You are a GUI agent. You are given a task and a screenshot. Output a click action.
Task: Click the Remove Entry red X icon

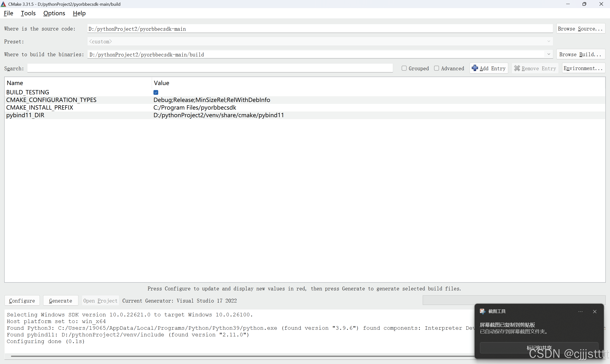pos(517,68)
